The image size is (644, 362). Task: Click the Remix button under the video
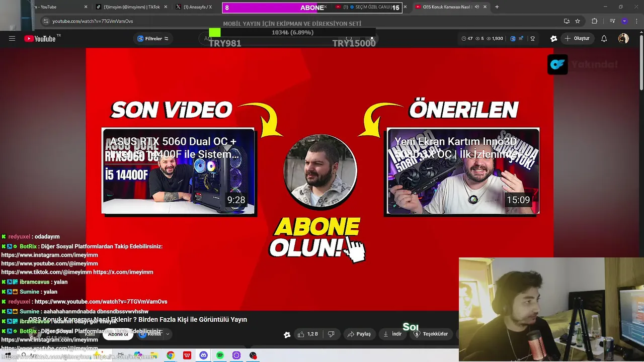pyautogui.click(x=150, y=334)
